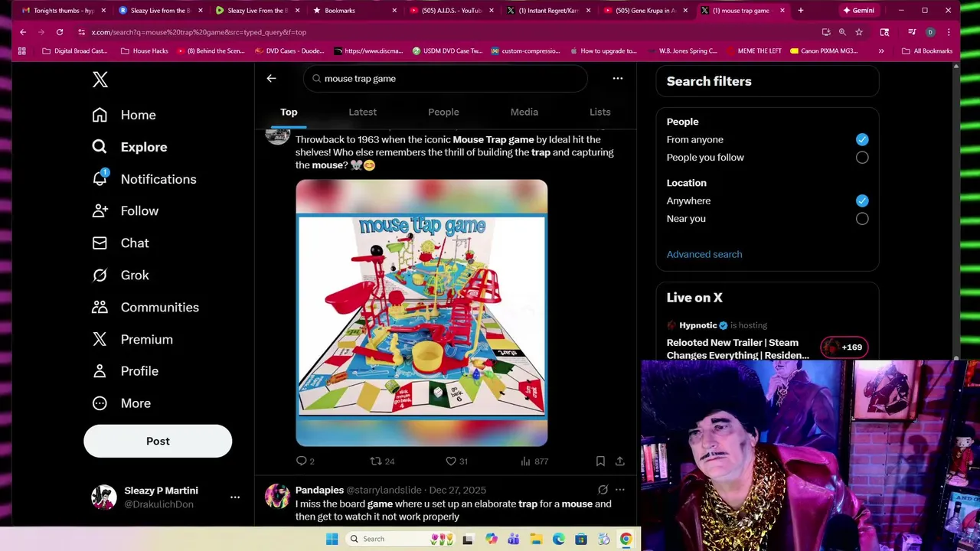Open Microsoft Edge from taskbar
Viewport: 980px width, 551px height.
click(x=559, y=539)
